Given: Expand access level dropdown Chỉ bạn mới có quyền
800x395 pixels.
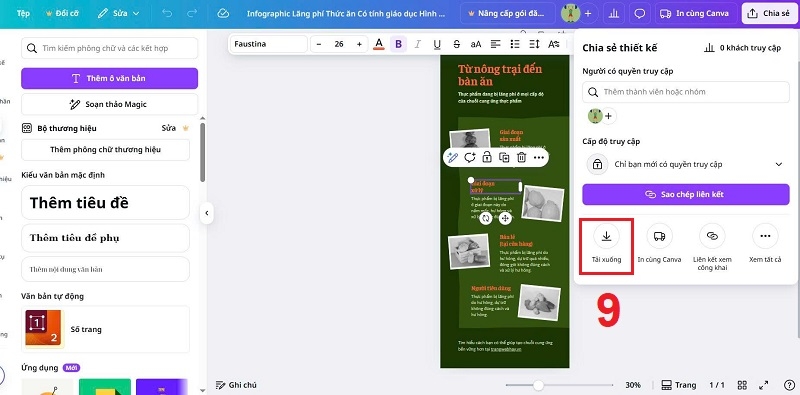Looking at the screenshot, I should tap(686, 164).
